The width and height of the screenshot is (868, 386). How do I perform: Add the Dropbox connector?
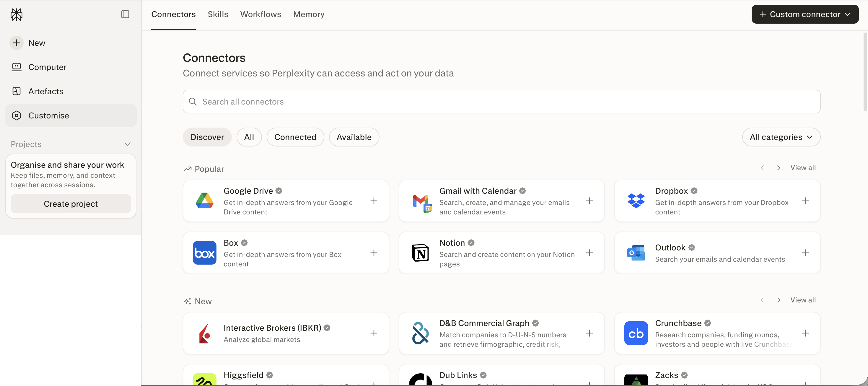pyautogui.click(x=805, y=201)
